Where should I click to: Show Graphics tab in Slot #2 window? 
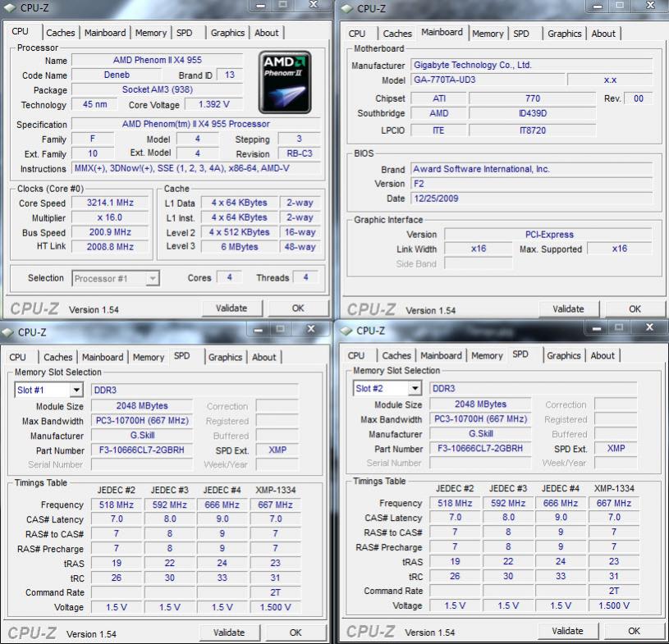coord(564,356)
